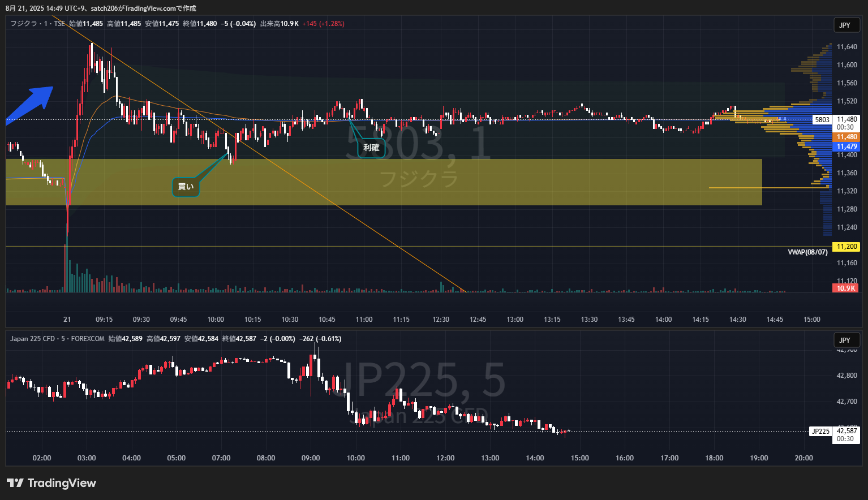Click the VWAP(08/07) label
Screen dimensions: 868x500
point(807,252)
